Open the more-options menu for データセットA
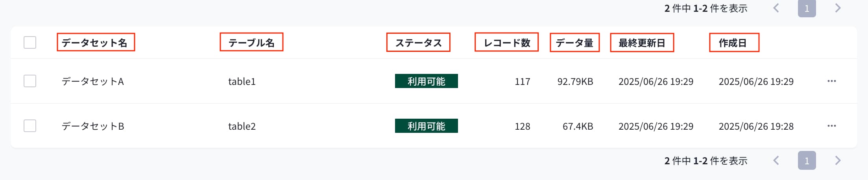 coord(831,81)
